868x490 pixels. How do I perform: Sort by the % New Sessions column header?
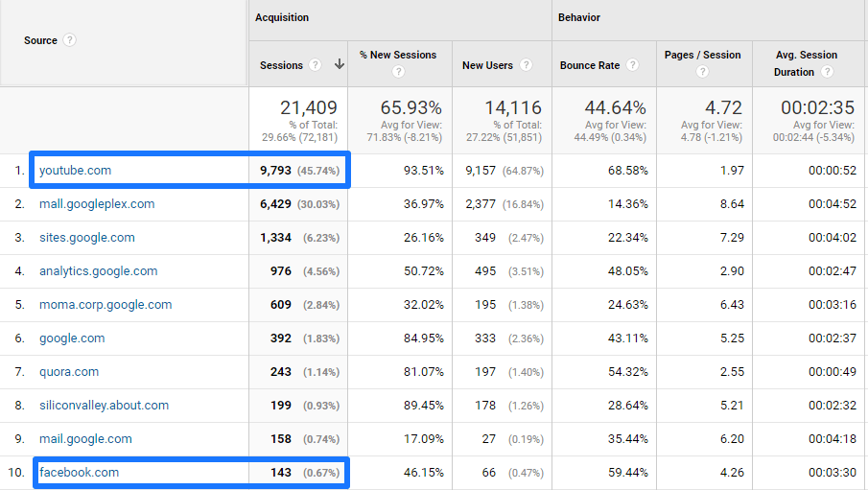(x=398, y=55)
